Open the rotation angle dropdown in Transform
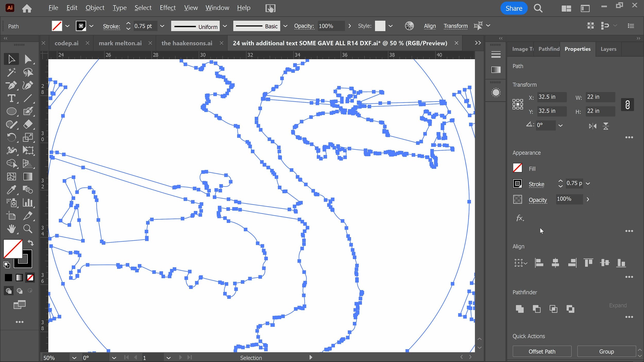This screenshot has width=644, height=362. point(560,126)
